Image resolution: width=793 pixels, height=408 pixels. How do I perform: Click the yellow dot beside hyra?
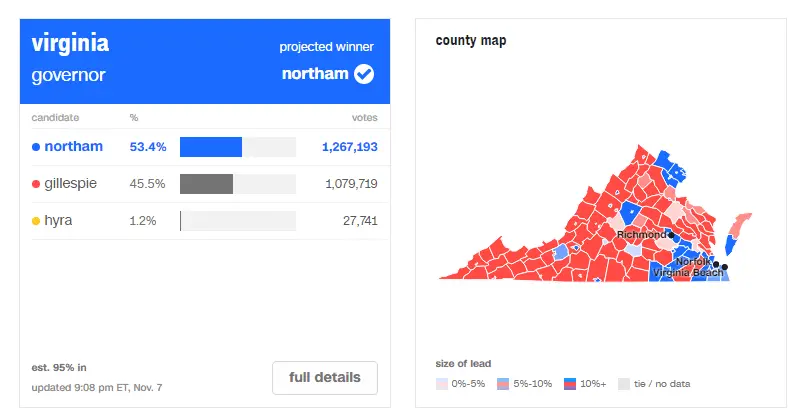[x=36, y=221]
